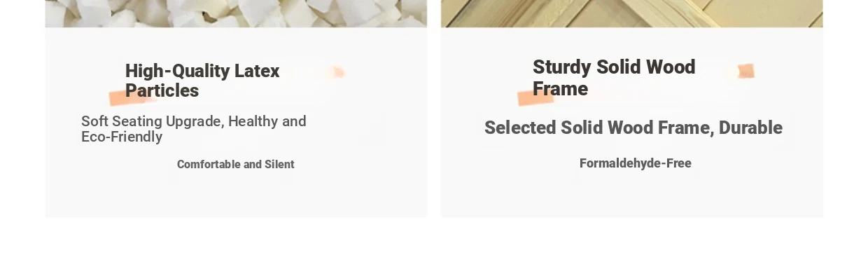
Task: Click the word Eco-Friendly in the latex card
Action: 122,137
